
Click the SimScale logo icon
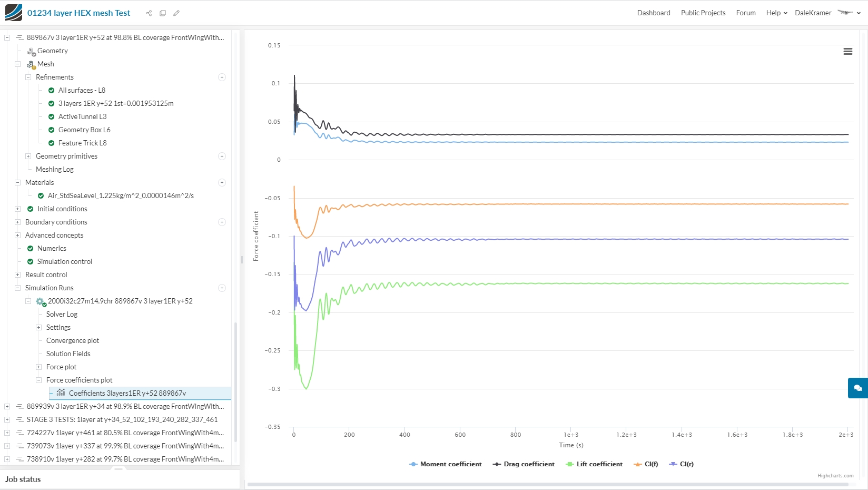click(14, 13)
